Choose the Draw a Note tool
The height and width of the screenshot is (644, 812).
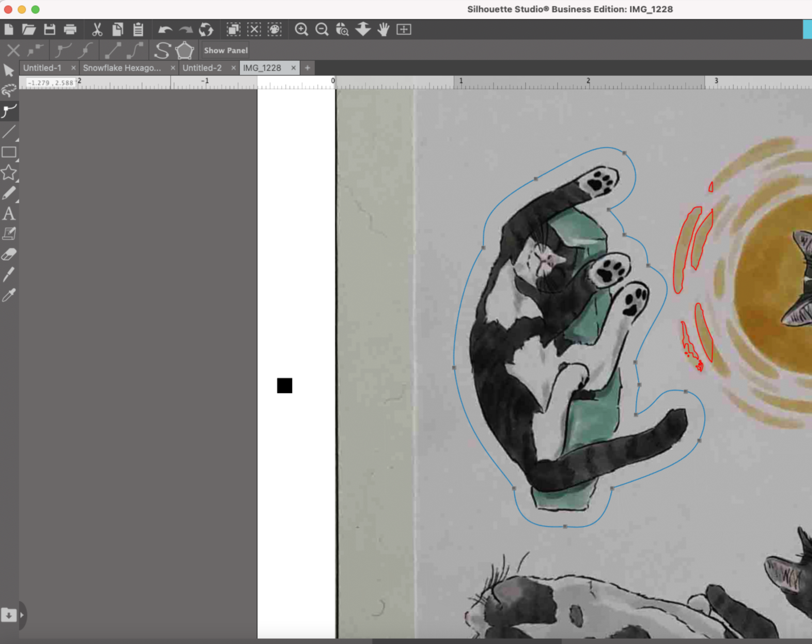(x=9, y=234)
